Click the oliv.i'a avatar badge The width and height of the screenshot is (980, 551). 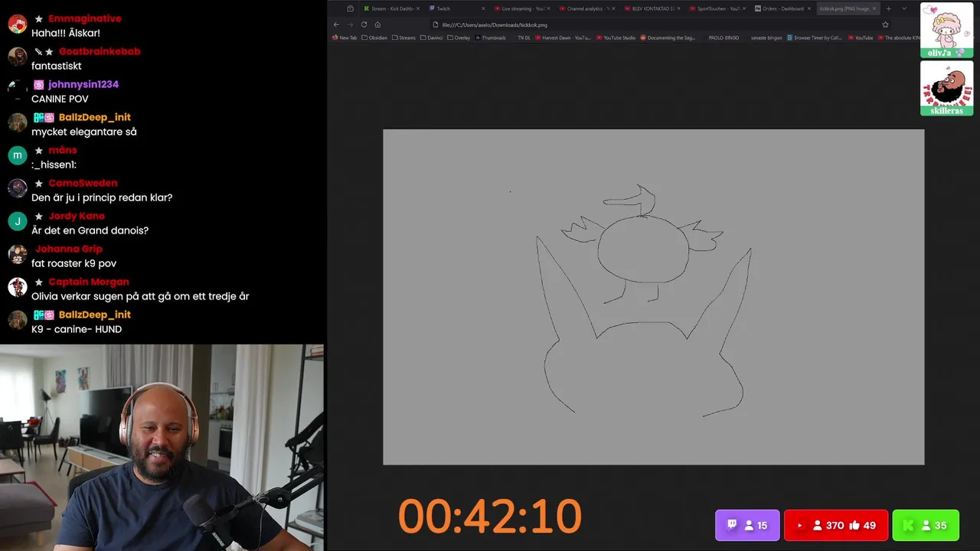coord(946,30)
